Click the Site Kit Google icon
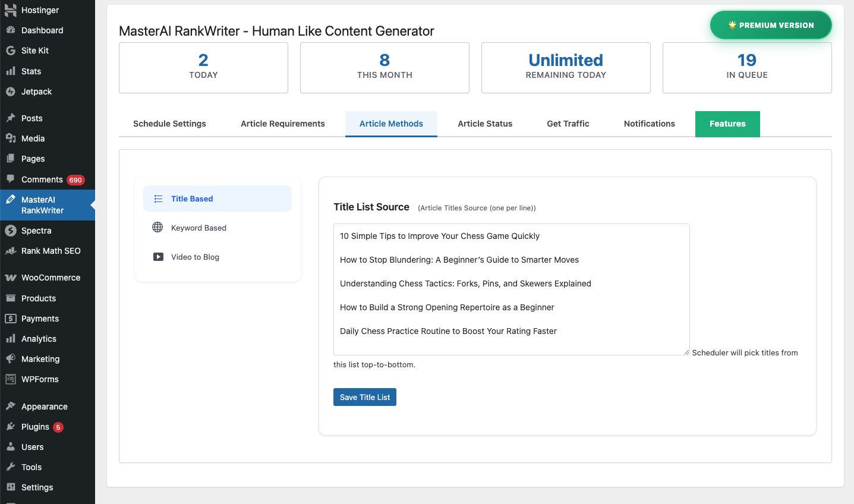This screenshot has height=504, width=854. click(11, 51)
